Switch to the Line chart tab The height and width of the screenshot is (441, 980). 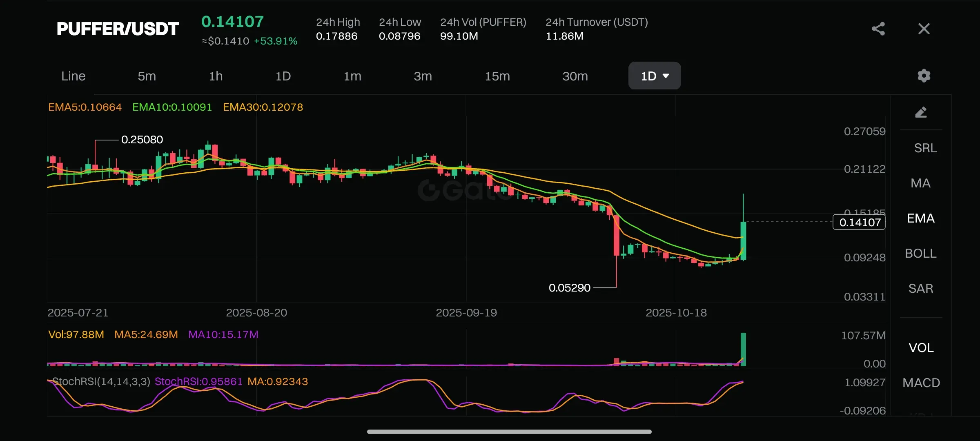tap(73, 76)
